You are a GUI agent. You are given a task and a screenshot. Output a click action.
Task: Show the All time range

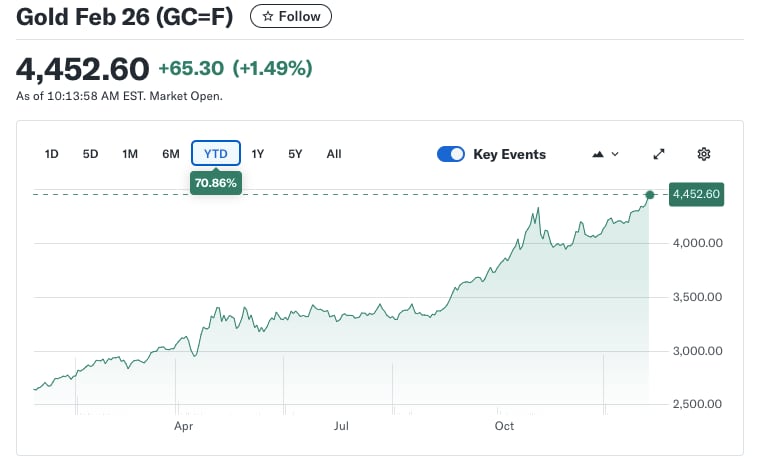(x=334, y=154)
